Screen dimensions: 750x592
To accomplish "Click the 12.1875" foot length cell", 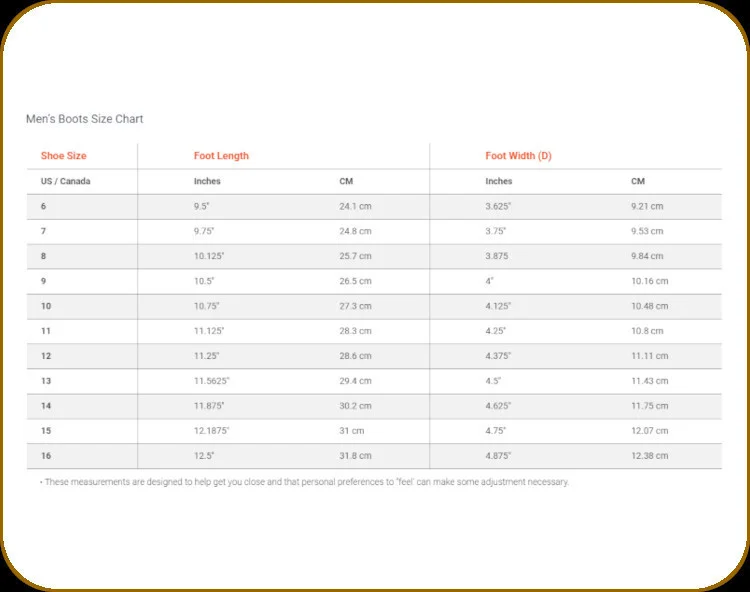I will coord(211,430).
